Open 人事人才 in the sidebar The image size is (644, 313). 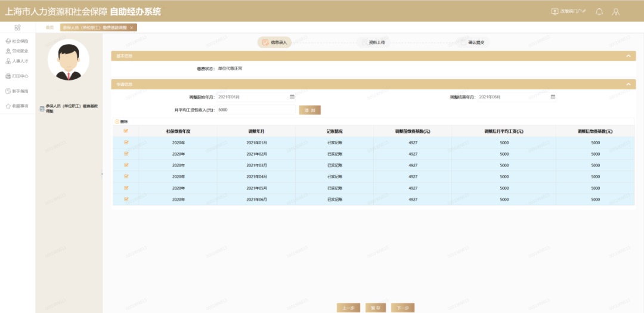pos(17,61)
